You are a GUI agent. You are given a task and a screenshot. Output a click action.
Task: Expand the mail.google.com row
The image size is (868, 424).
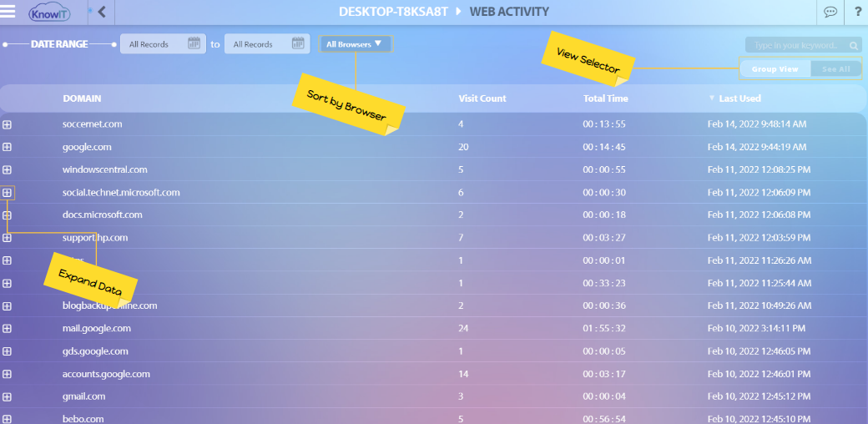pos(7,328)
